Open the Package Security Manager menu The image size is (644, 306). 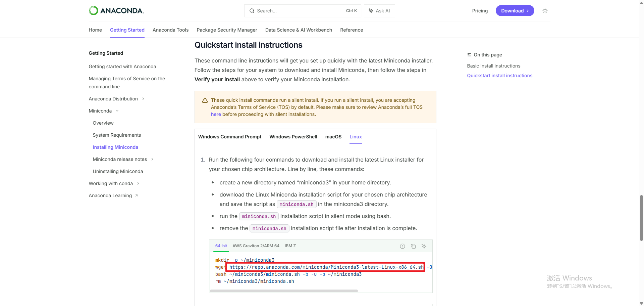click(x=227, y=30)
